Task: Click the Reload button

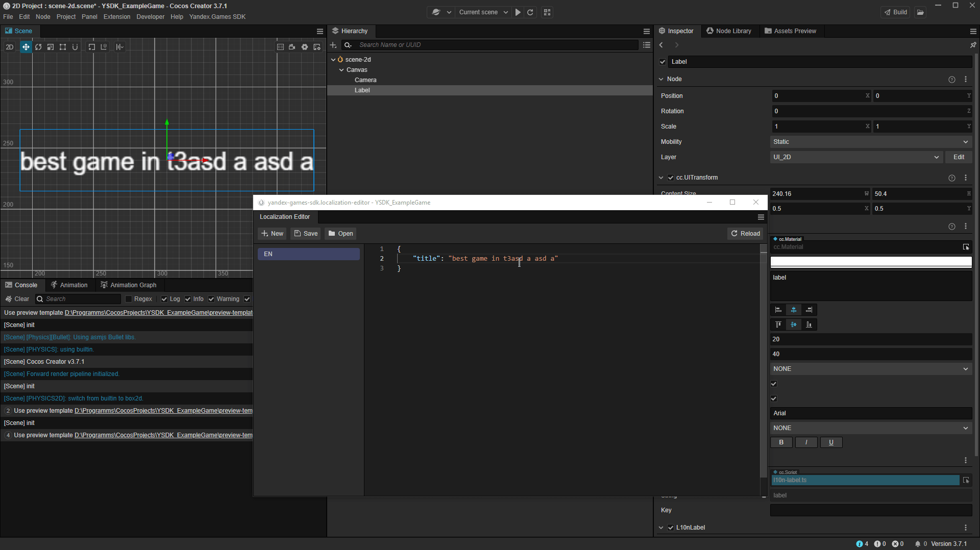Action: pos(746,234)
